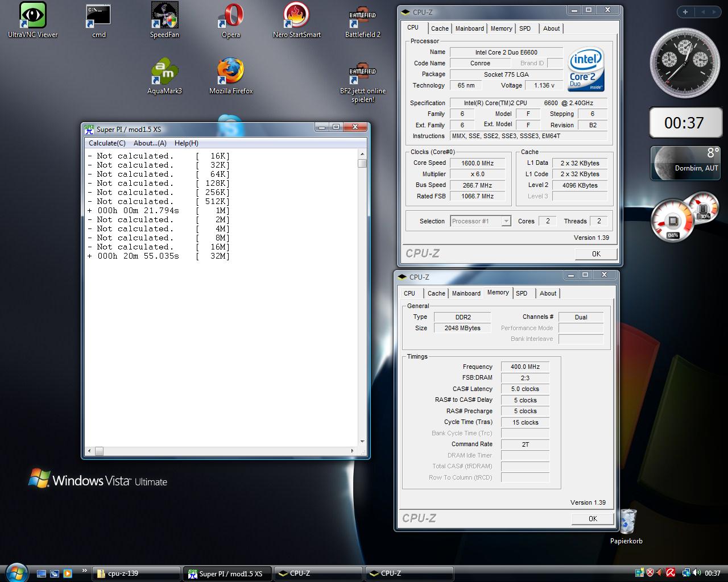Select the Battlefield 2 desktop shortcut
Viewport: 728px width, 582px height.
[x=363, y=20]
